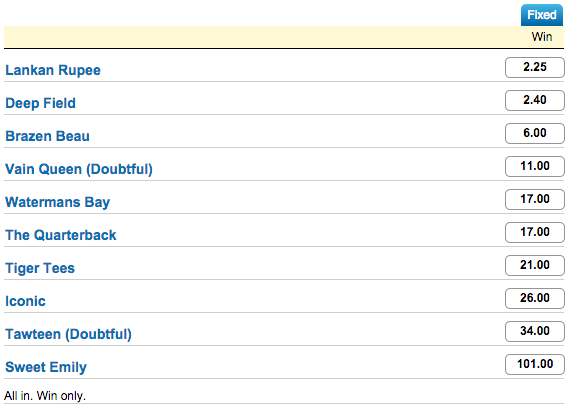Select the 34.00 odds for Tawteen
The image size is (569, 410).
coord(535,332)
